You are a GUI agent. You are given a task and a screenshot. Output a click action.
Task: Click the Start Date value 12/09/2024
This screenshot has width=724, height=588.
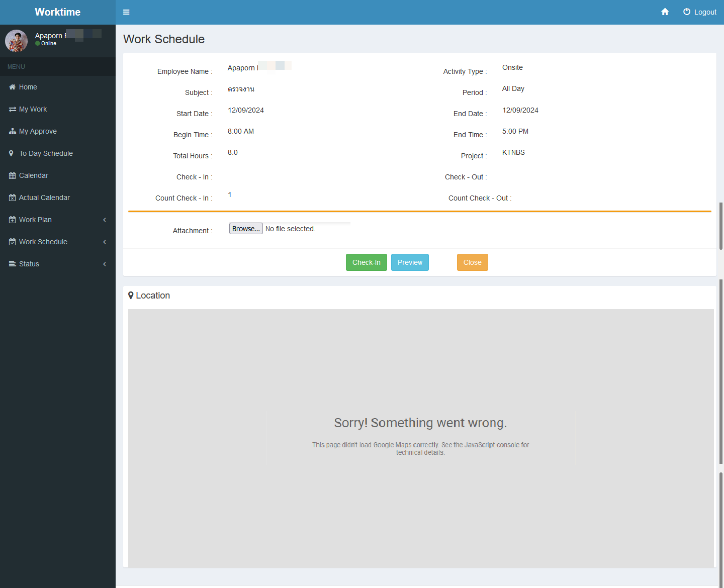pyautogui.click(x=246, y=110)
